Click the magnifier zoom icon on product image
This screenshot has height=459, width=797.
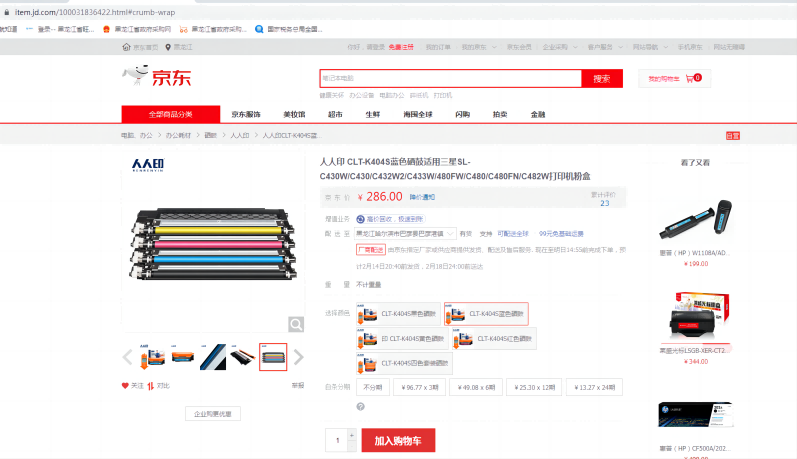tap(296, 324)
